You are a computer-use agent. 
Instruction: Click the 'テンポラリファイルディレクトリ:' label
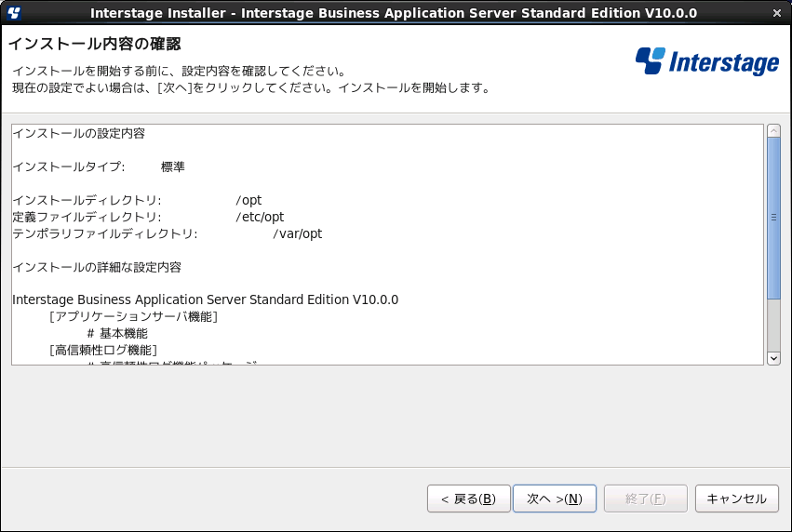(x=105, y=233)
